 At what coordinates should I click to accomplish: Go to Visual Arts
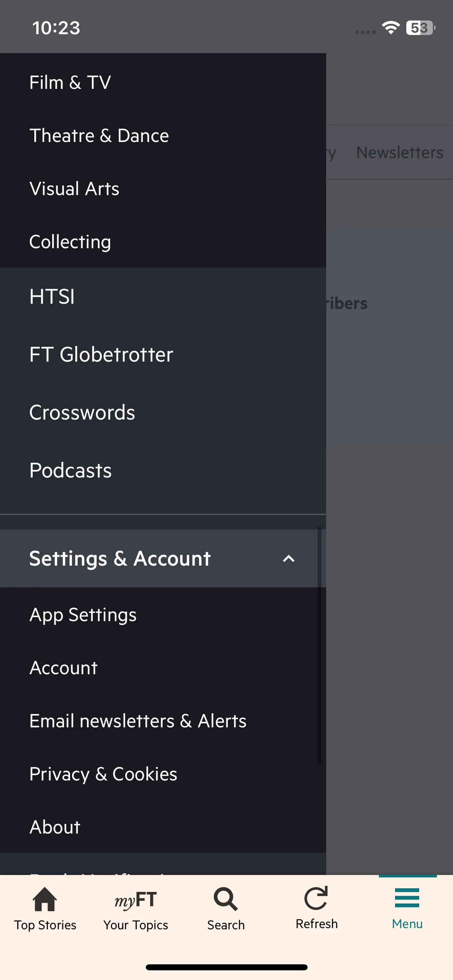[163, 189]
